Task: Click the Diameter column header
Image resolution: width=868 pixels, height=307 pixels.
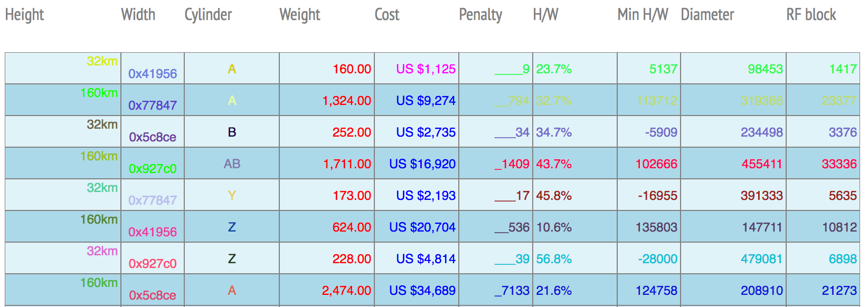Action: [707, 15]
